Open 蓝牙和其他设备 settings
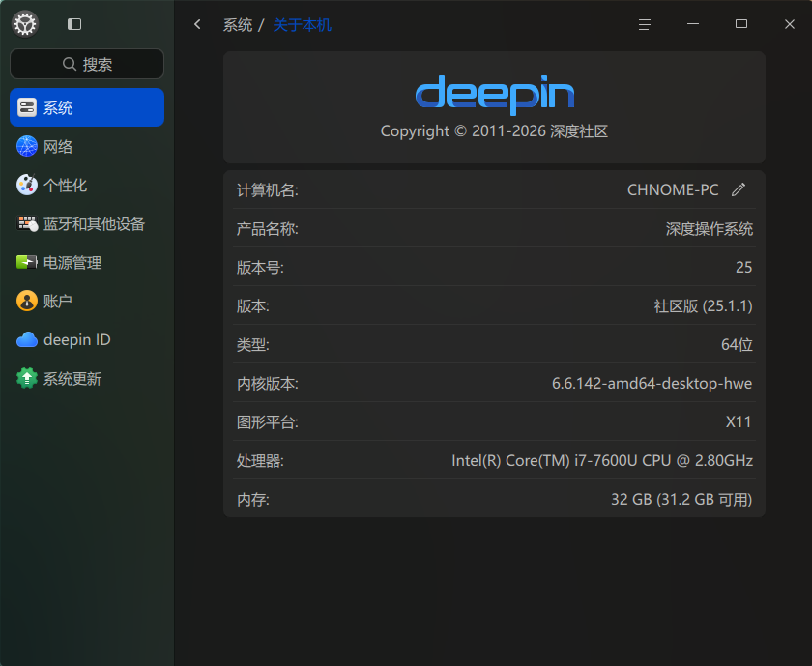 click(x=87, y=223)
